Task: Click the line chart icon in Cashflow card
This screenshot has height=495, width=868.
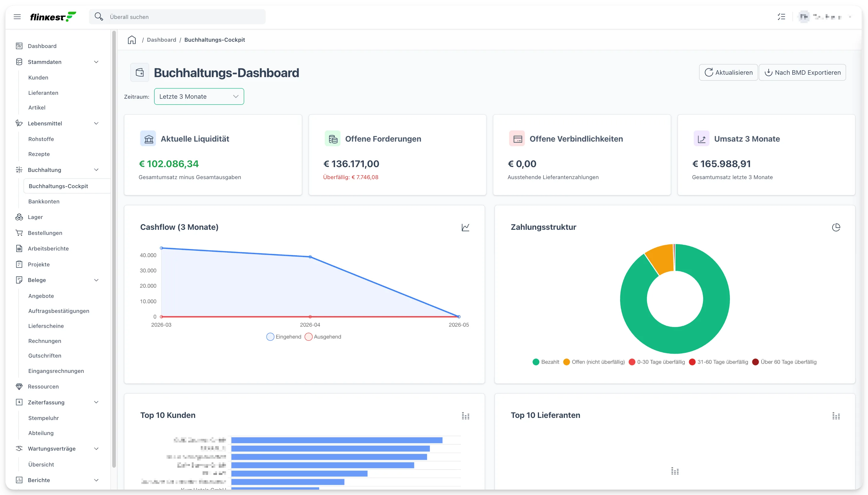Action: [x=465, y=227]
